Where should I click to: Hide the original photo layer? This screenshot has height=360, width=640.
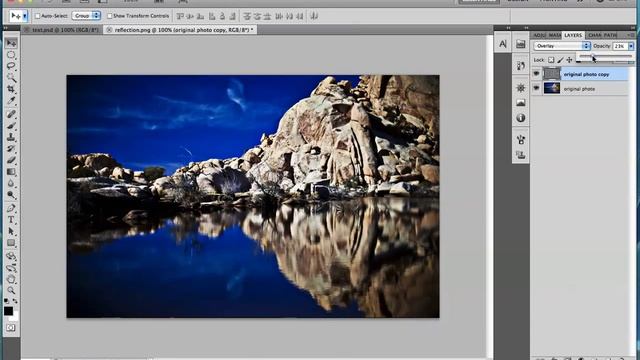[536, 88]
